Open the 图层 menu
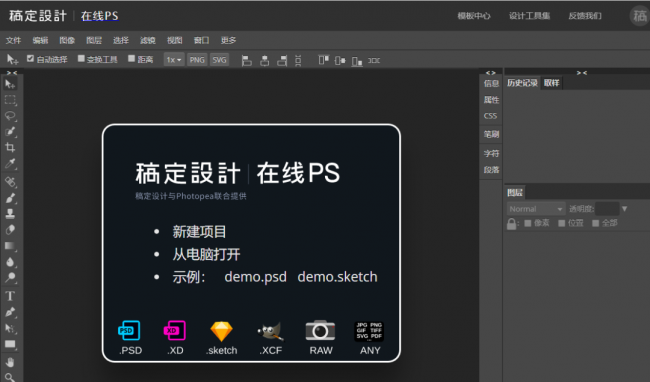The image size is (650, 382). pos(94,40)
